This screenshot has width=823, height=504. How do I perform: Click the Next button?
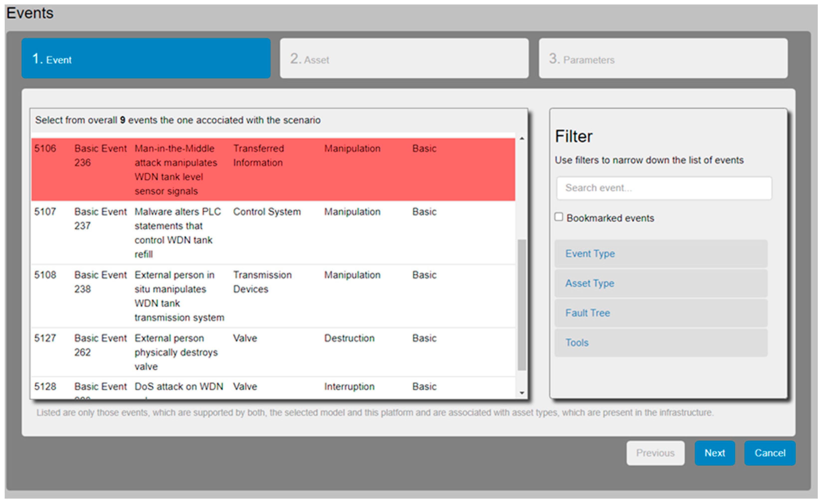click(714, 453)
